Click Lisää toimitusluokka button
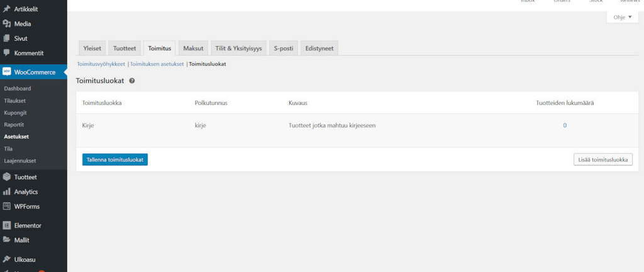 click(602, 160)
